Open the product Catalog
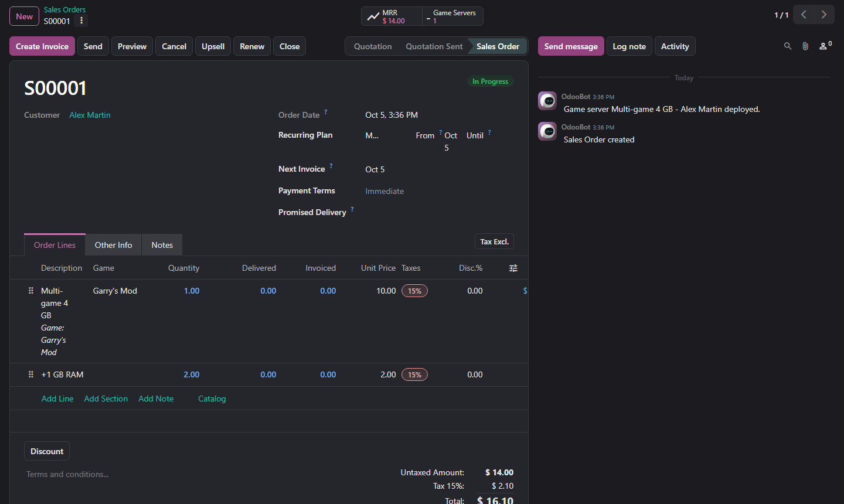Viewport: 844px width, 504px height. (x=212, y=399)
